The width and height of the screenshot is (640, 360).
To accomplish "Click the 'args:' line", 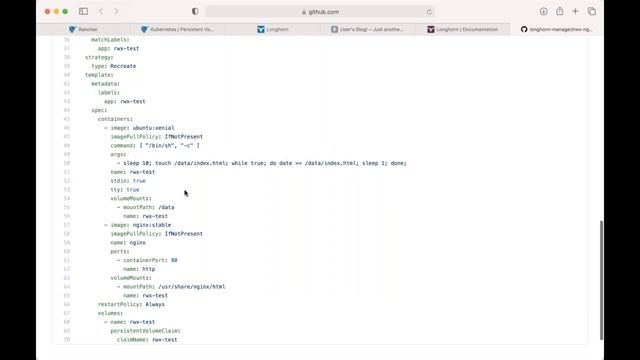I will coord(118,154).
